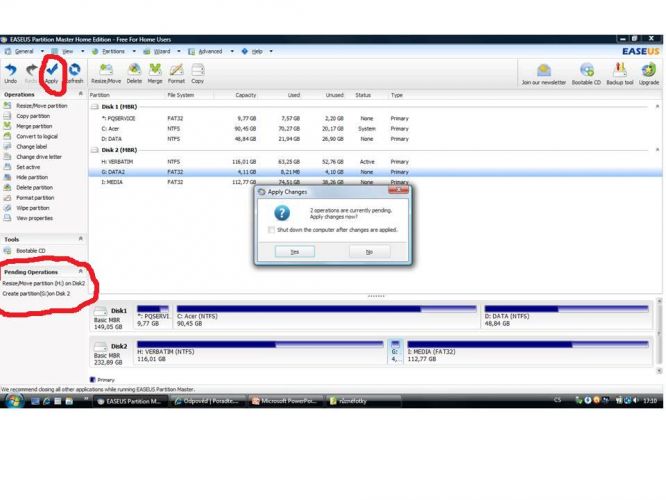
Task: Click No in Apply Changes dialog
Action: 370,252
